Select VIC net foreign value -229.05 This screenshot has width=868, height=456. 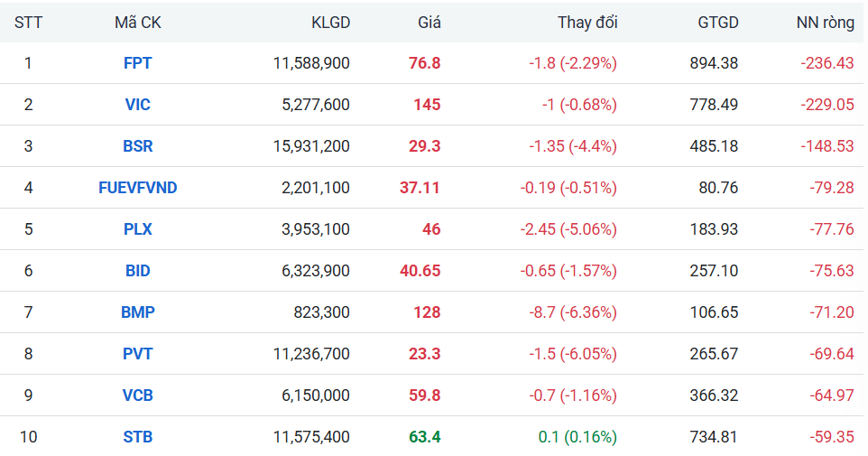coord(827,105)
